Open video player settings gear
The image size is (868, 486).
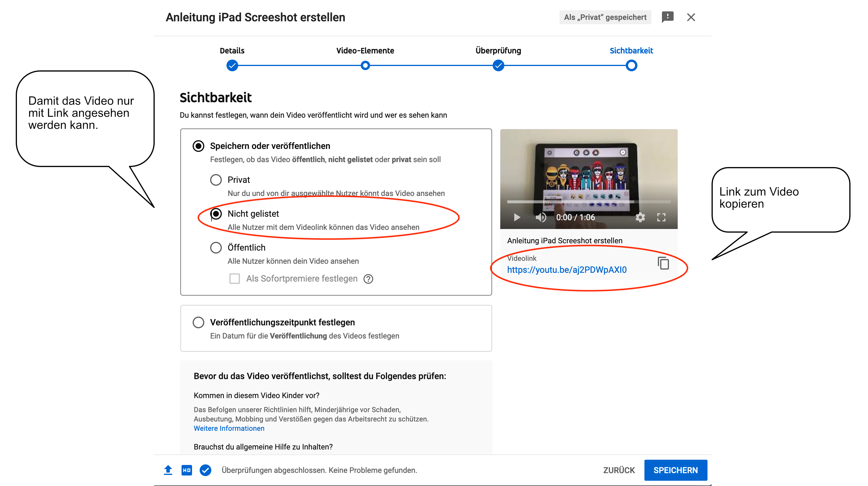[640, 218]
